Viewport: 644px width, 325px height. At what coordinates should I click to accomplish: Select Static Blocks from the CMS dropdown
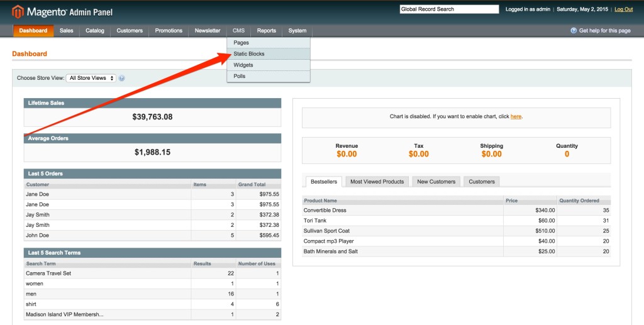pos(269,54)
